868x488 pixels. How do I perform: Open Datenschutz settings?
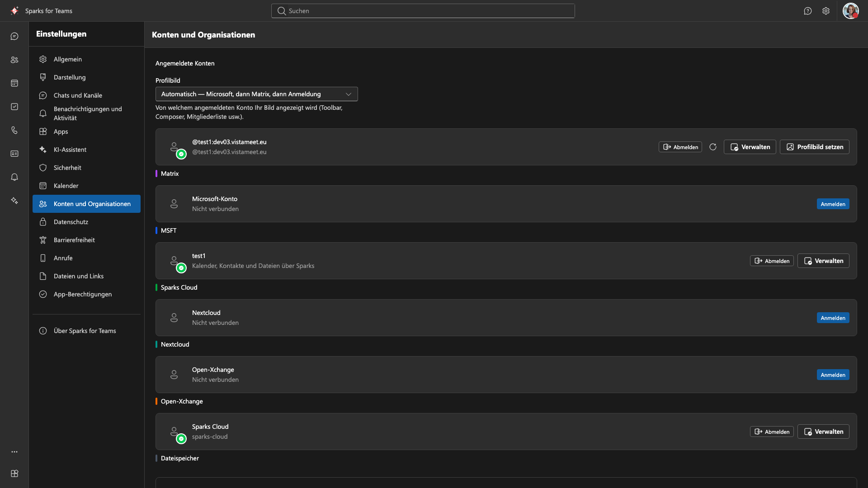pyautogui.click(x=86, y=222)
